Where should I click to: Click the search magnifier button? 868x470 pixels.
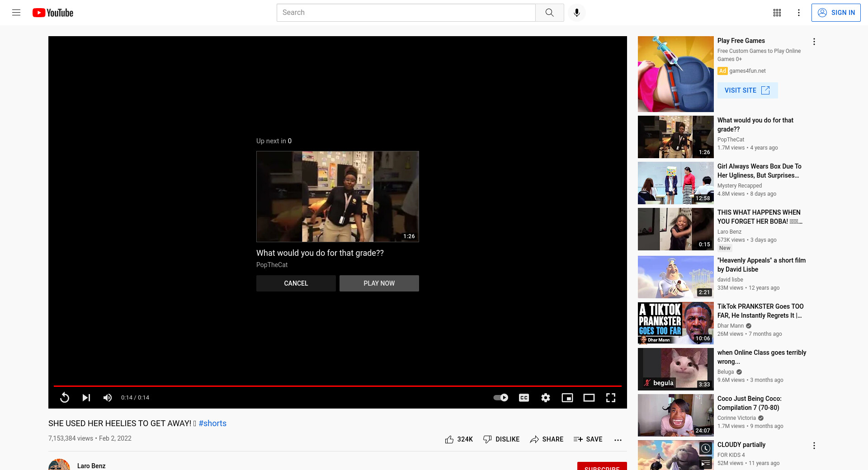point(550,13)
